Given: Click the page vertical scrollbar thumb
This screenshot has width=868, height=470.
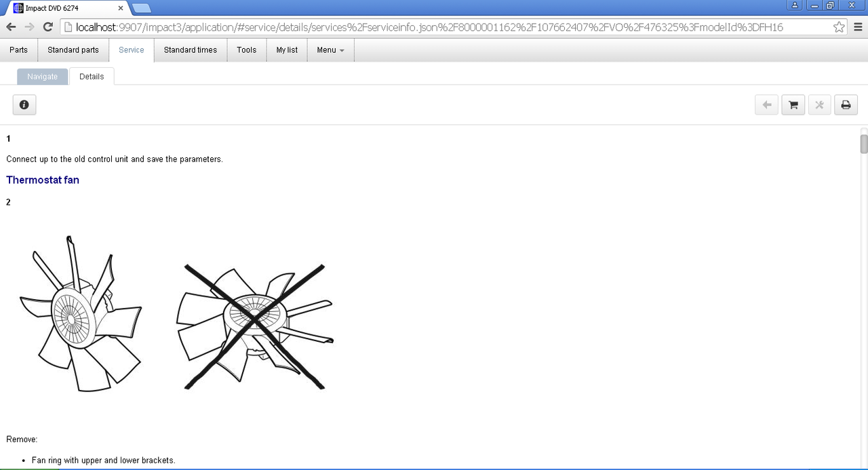Looking at the screenshot, I should pyautogui.click(x=864, y=144).
